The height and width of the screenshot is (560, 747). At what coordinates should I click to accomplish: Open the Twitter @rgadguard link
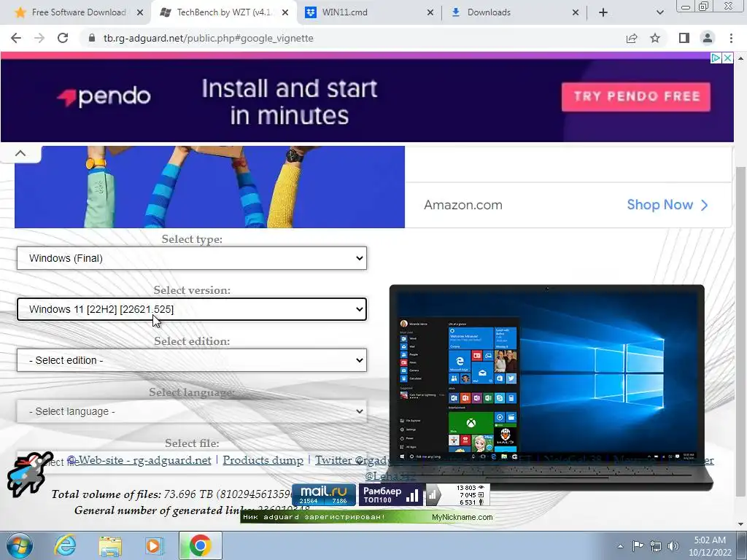352,460
